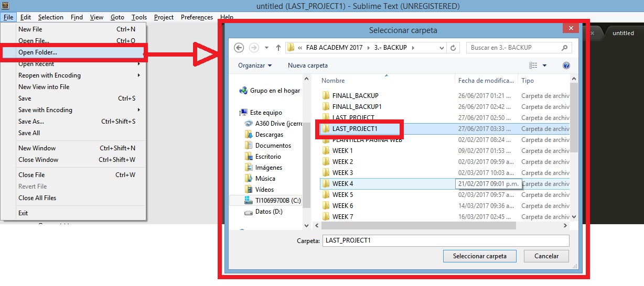
Task: Expand Save with Encoding submenu
Action: coord(73,110)
